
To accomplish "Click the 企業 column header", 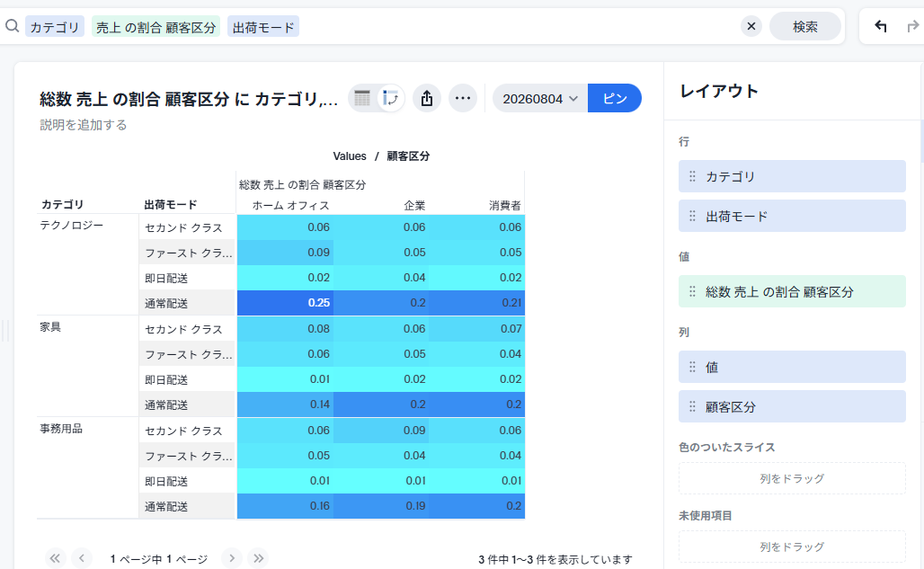I will pyautogui.click(x=414, y=205).
